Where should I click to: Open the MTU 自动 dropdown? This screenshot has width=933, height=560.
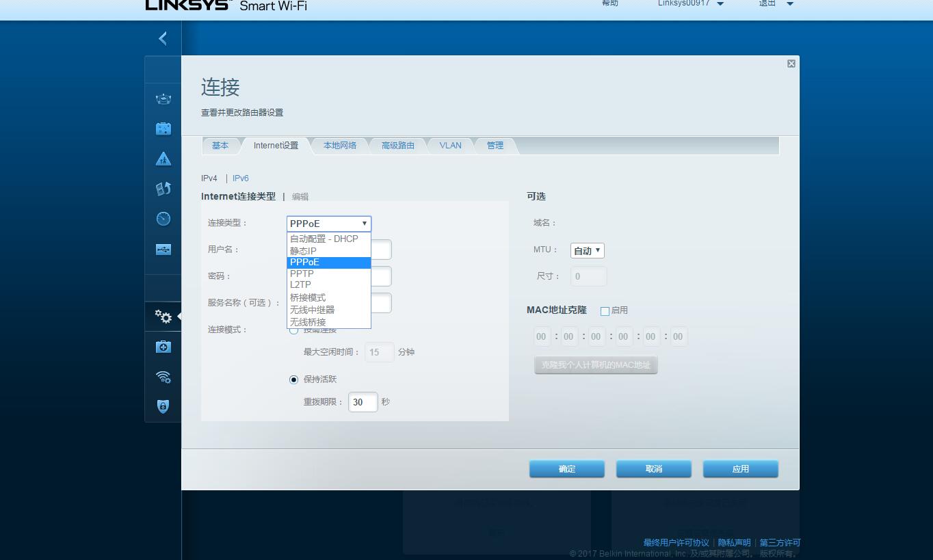[x=586, y=250]
